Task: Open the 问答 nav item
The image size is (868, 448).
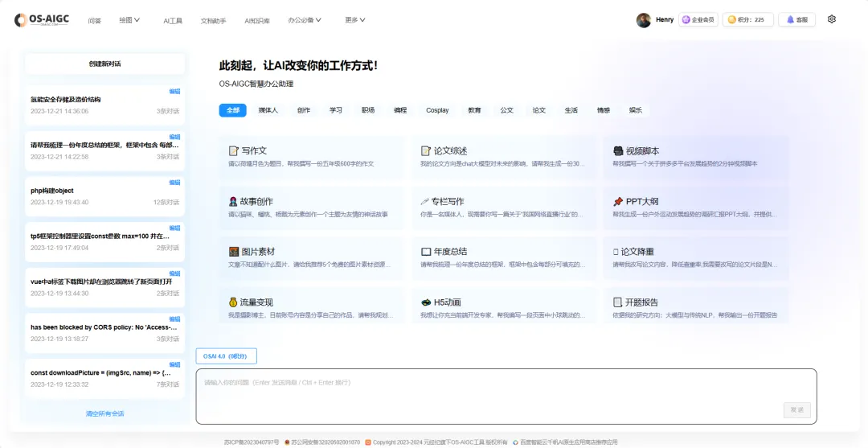Action: (95, 20)
